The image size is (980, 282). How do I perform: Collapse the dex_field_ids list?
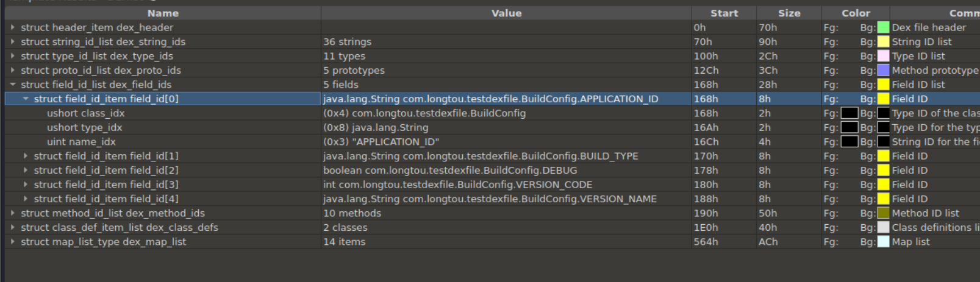click(x=13, y=85)
